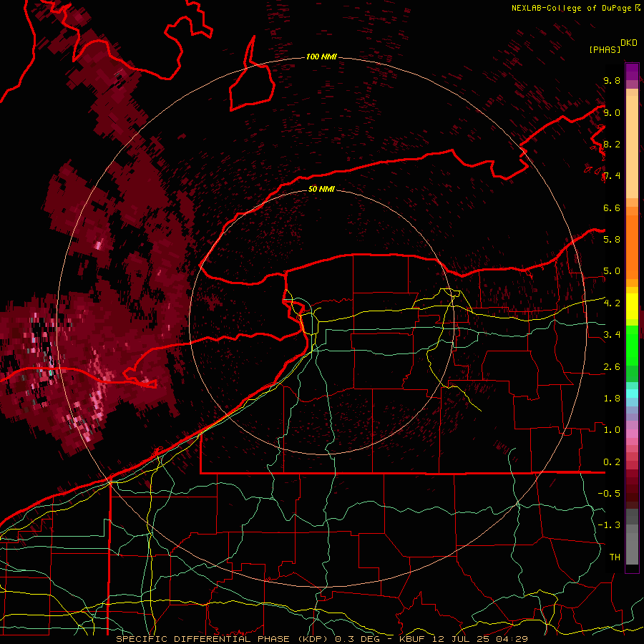Click the SPECIFIC DIFFERENTIAL PHASE (KDP) caption text

223,639
